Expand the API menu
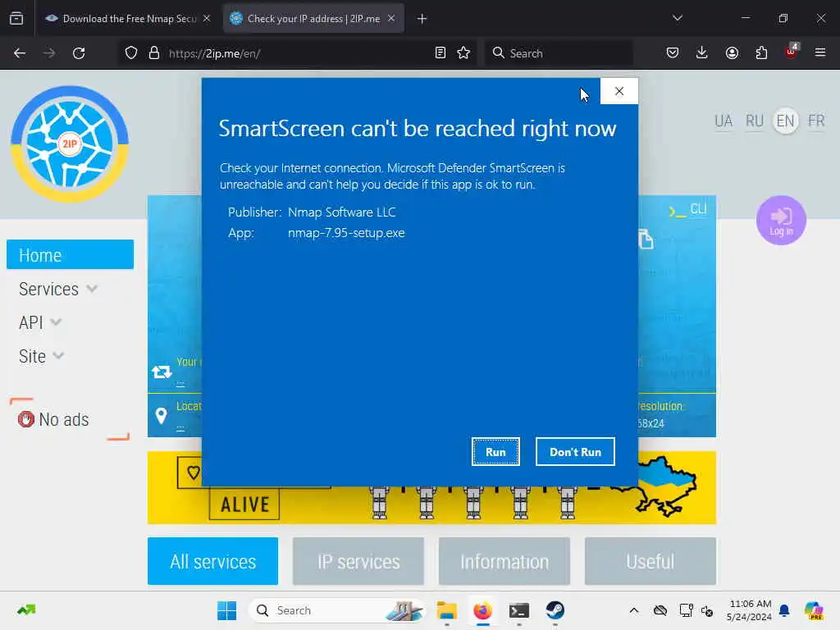Image resolution: width=840 pixels, height=630 pixels. 40,322
